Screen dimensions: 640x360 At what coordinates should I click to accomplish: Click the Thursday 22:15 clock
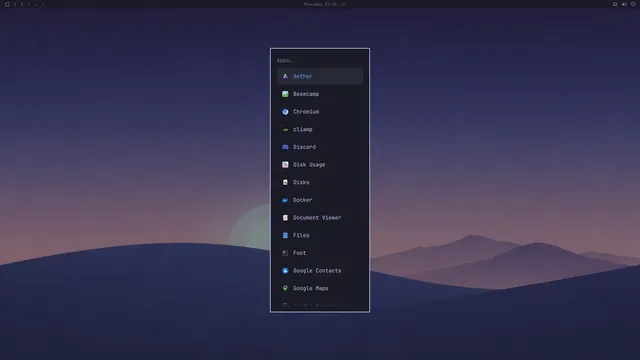click(320, 4)
